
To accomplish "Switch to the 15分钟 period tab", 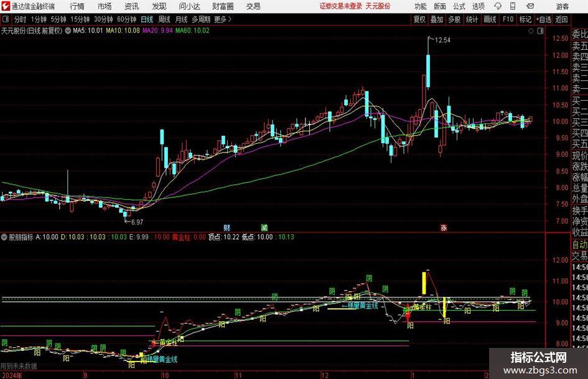I will point(80,19).
